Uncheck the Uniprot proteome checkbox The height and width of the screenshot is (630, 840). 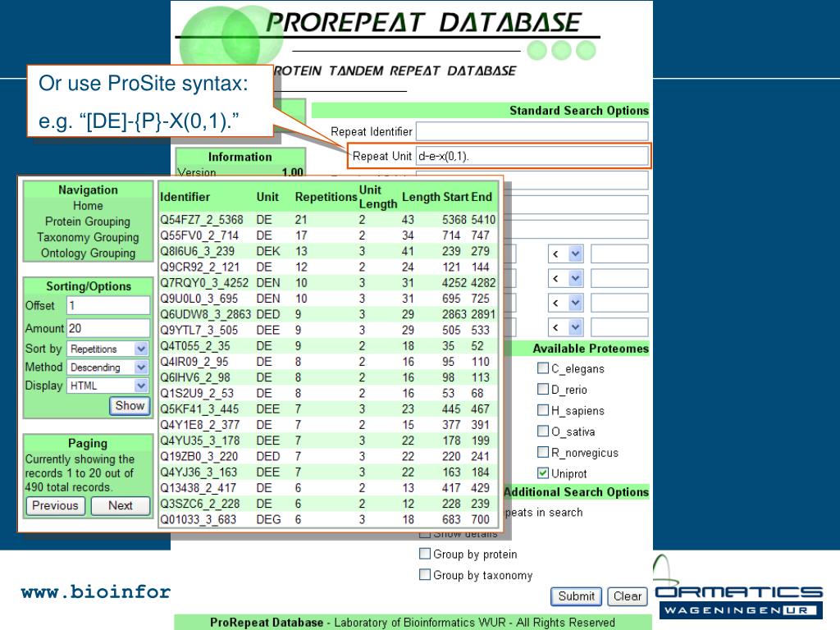(543, 472)
